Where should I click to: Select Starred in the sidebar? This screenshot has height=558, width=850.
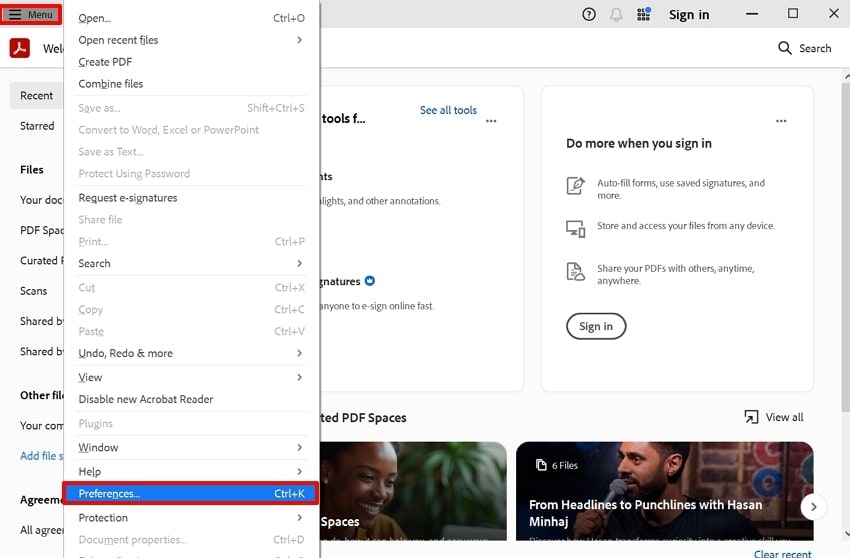click(37, 126)
